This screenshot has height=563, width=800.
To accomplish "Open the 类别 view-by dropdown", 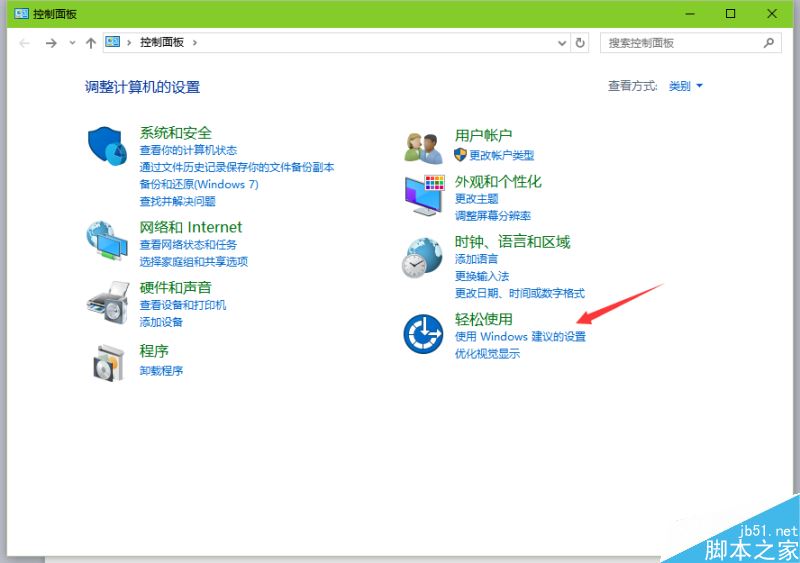I will 686,86.
